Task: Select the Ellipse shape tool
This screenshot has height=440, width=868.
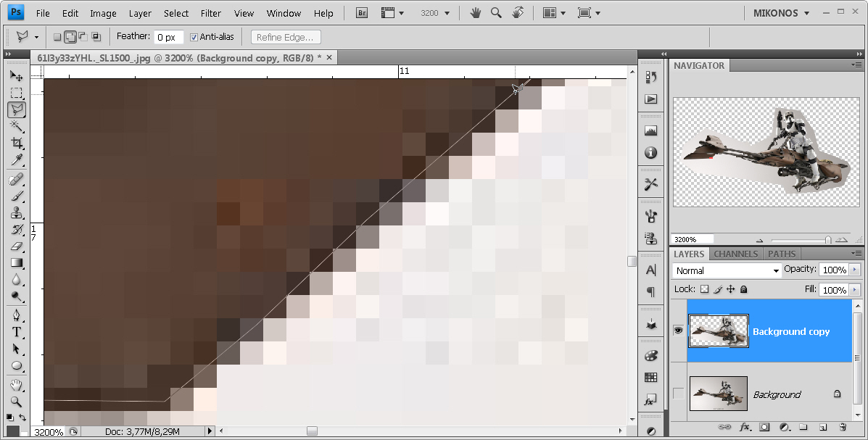Action: click(17, 366)
